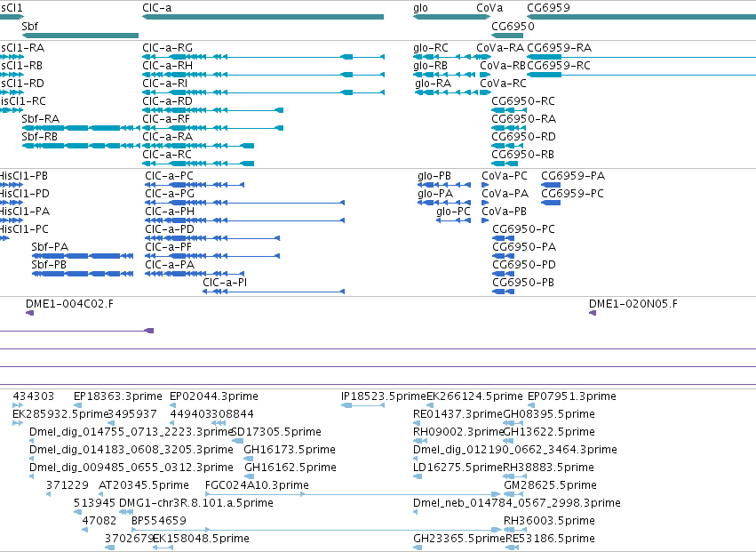Click EST 371229

pyautogui.click(x=49, y=494)
